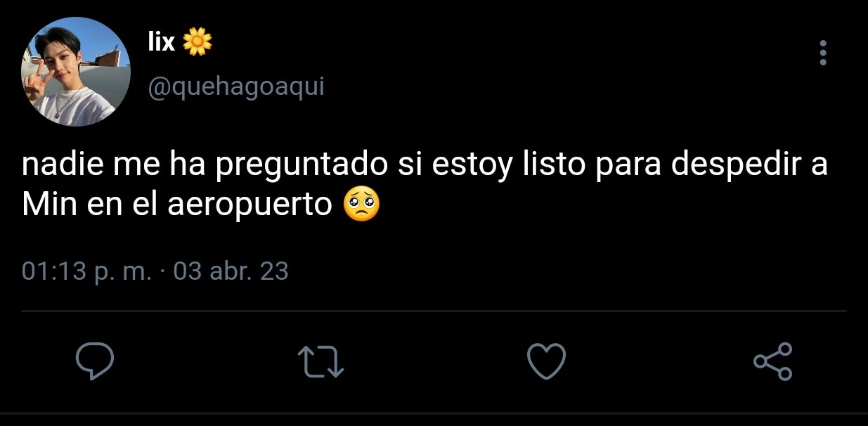The image size is (868, 426).
Task: Tap the share icon below the tweet
Action: (x=772, y=361)
